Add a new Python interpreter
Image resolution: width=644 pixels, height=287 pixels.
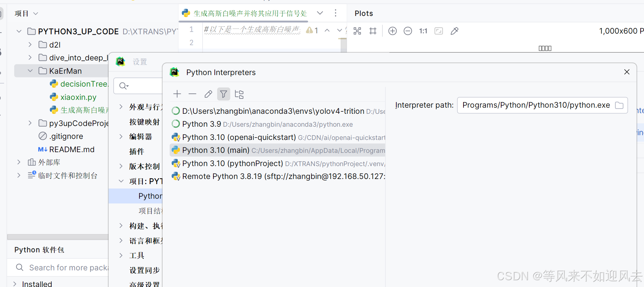point(177,94)
